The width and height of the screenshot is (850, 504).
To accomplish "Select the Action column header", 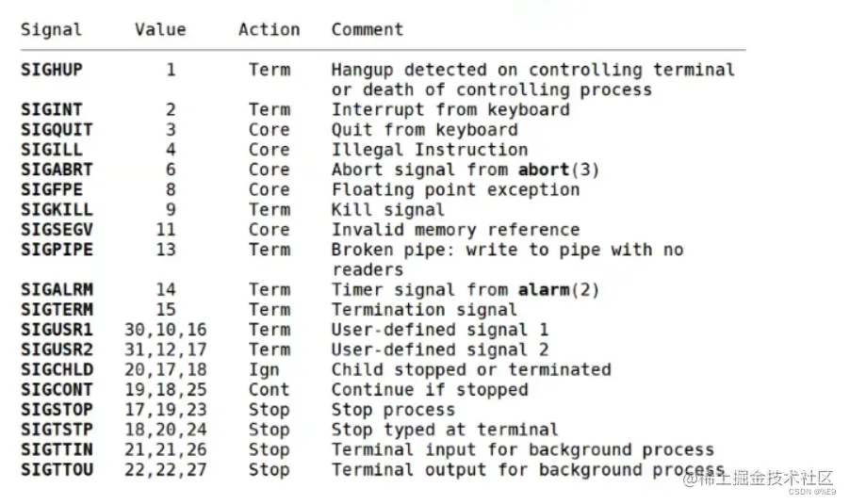I will pyautogui.click(x=269, y=30).
